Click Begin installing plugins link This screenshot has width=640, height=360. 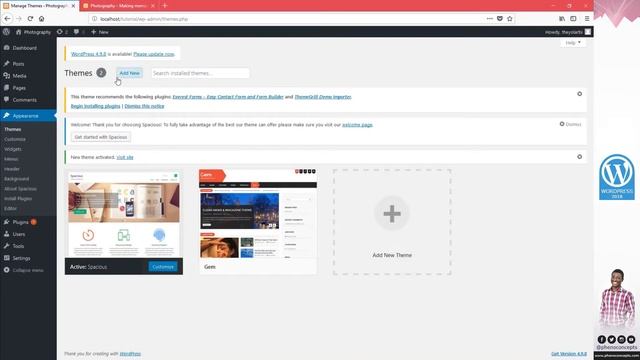click(96, 106)
